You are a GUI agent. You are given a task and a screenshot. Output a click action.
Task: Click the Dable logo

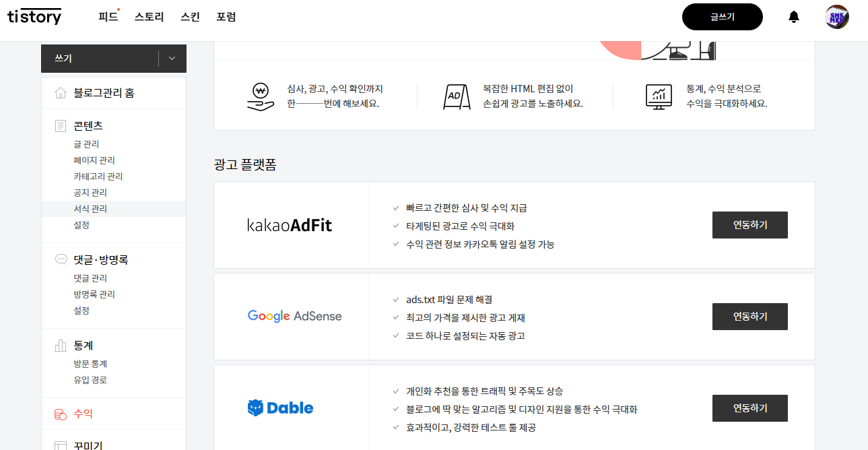pyautogui.click(x=280, y=408)
